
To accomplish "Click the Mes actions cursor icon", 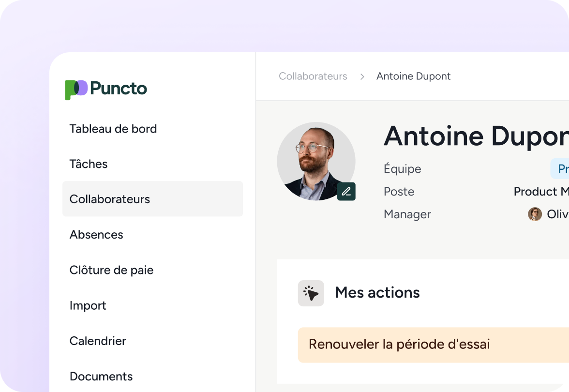I will (x=311, y=293).
